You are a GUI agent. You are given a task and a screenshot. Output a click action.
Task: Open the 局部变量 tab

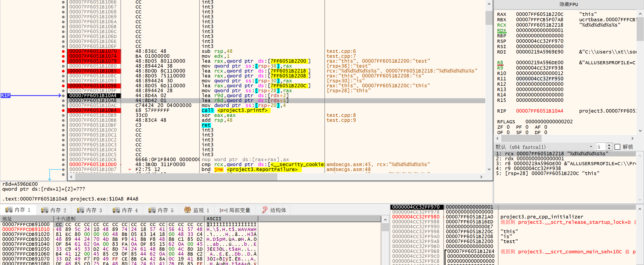coord(235,210)
